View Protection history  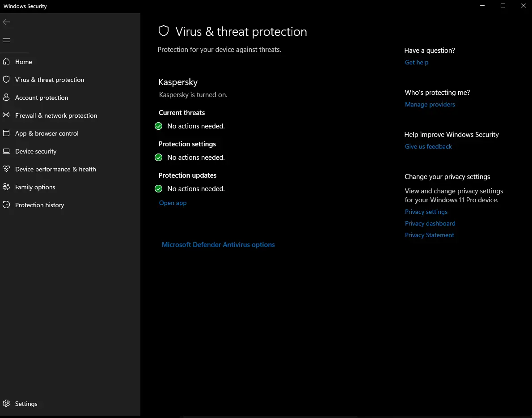point(39,205)
